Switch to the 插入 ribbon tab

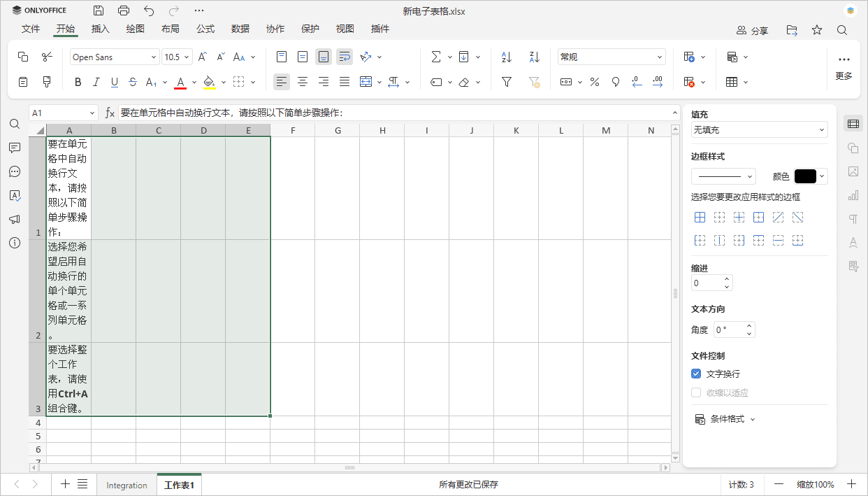100,29
